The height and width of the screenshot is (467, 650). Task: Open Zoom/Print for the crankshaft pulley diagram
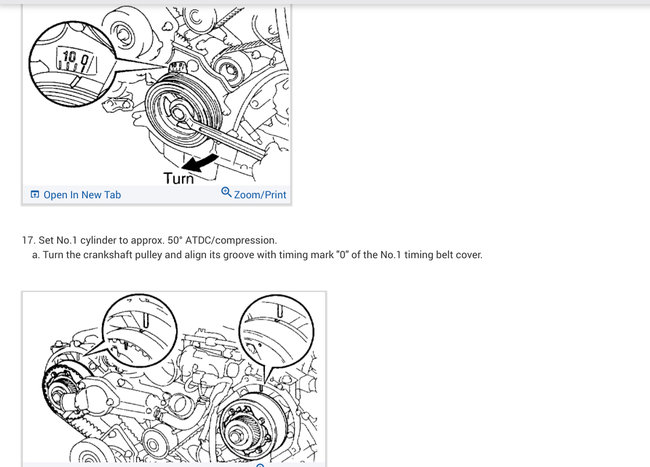(254, 194)
